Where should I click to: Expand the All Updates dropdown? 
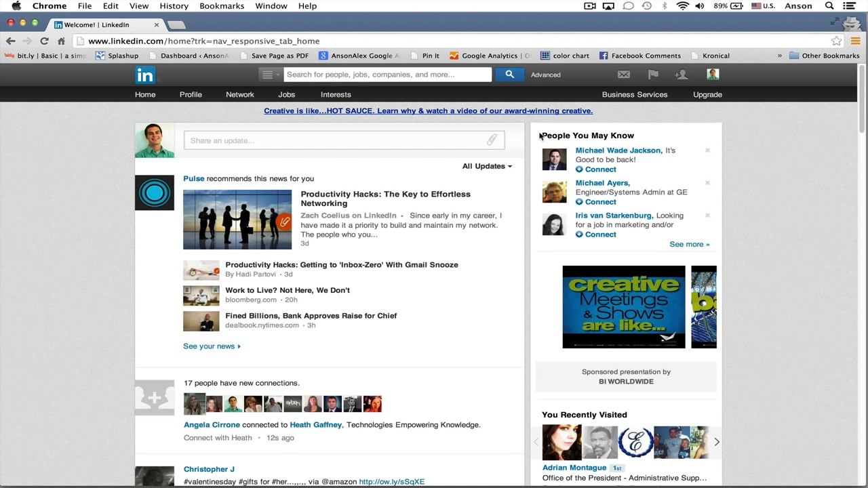[x=487, y=166]
